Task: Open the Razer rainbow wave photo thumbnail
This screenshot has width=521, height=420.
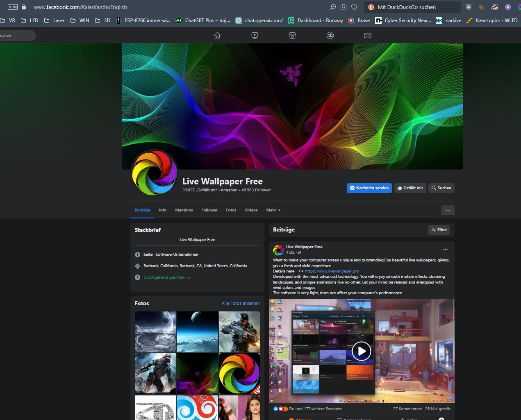Action: [197, 374]
